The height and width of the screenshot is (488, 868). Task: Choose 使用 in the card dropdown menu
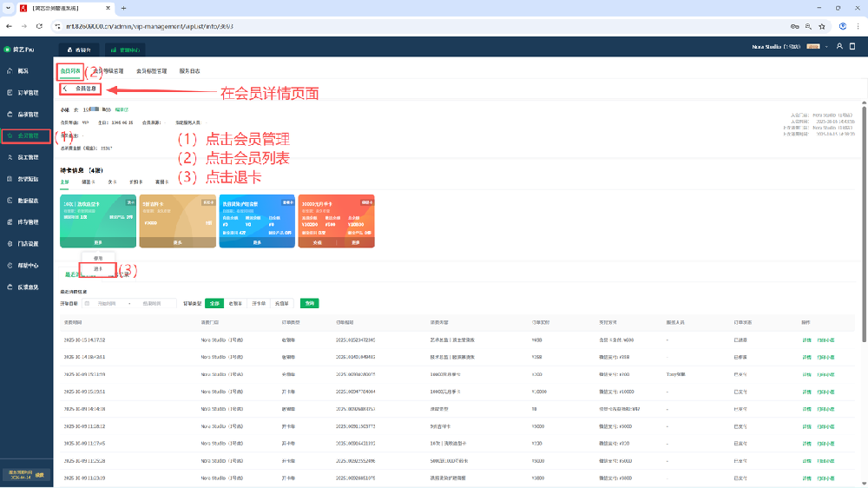click(98, 258)
